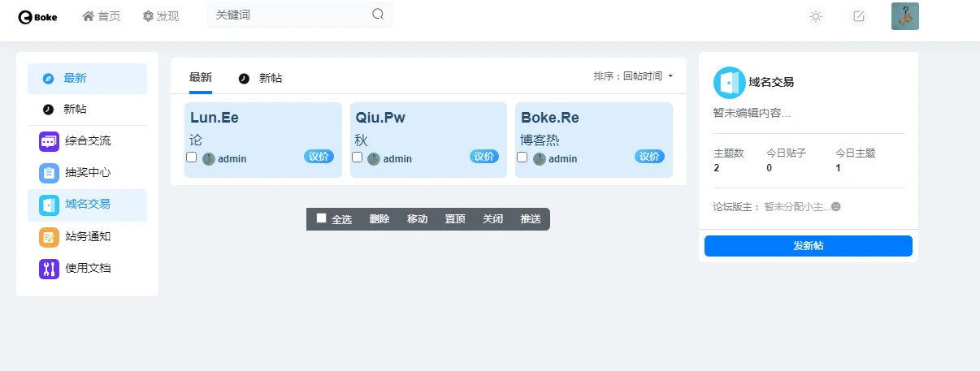The height and width of the screenshot is (371, 980).
Task: Click the 议价 tag on Lun.Ee
Action: click(319, 157)
